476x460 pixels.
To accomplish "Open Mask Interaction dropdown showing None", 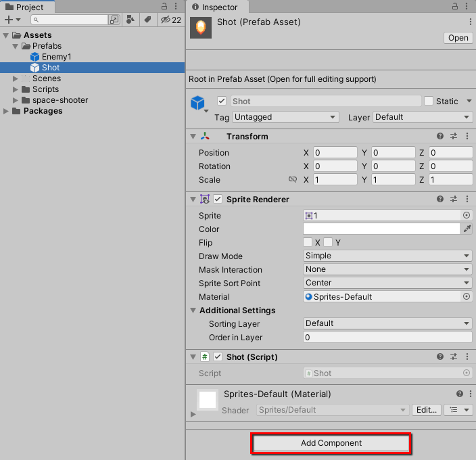I will coord(387,269).
